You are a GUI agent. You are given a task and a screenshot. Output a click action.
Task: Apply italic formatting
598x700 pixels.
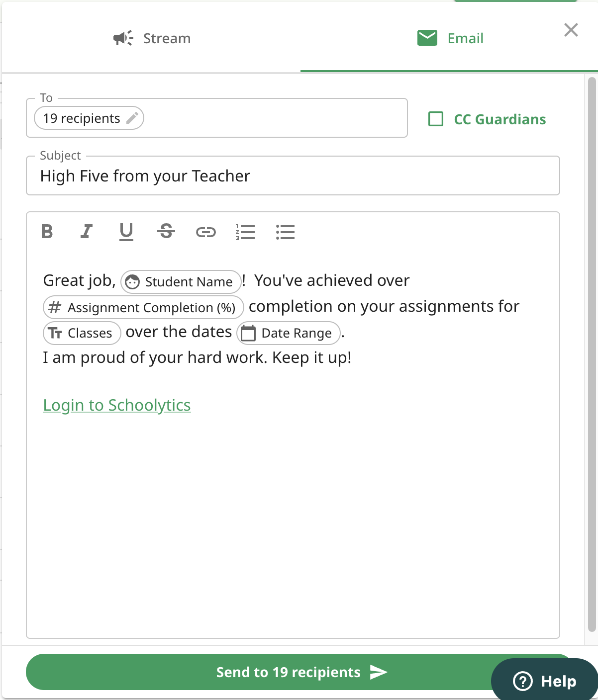pyautogui.click(x=87, y=231)
